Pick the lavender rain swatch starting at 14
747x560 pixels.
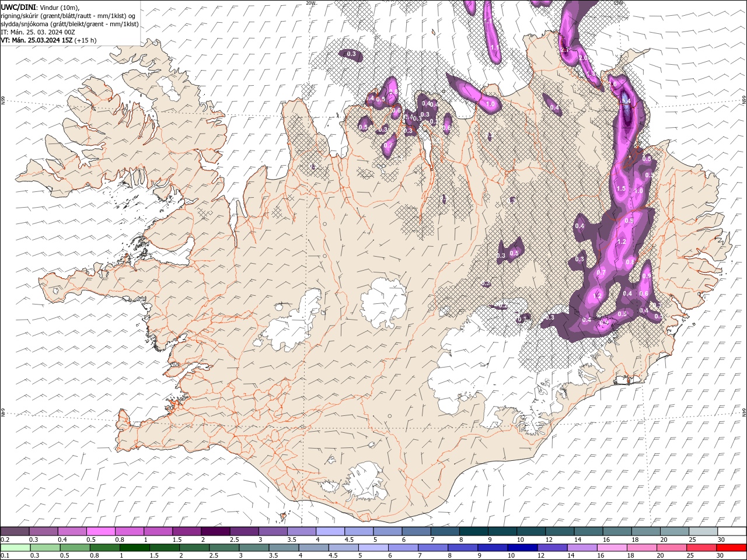[582, 548]
